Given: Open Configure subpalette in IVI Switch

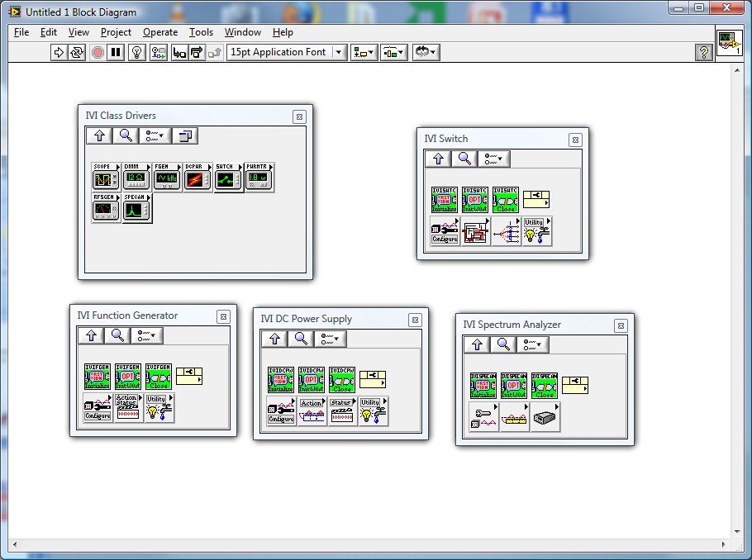Looking at the screenshot, I should [x=445, y=231].
